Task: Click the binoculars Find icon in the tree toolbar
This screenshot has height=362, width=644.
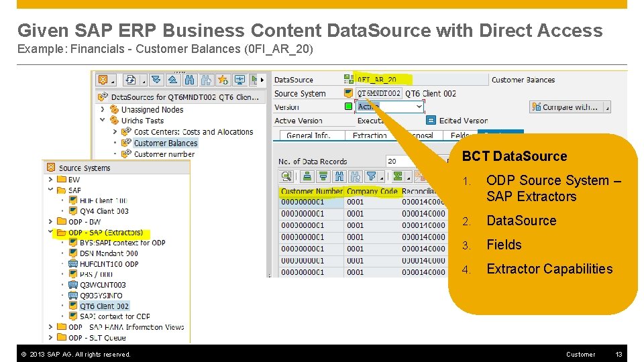Action: point(190,80)
